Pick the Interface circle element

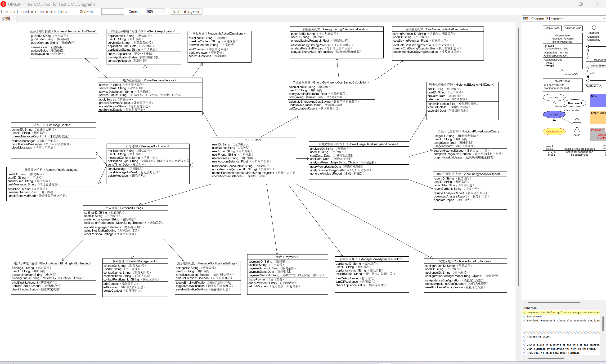pos(594,28)
